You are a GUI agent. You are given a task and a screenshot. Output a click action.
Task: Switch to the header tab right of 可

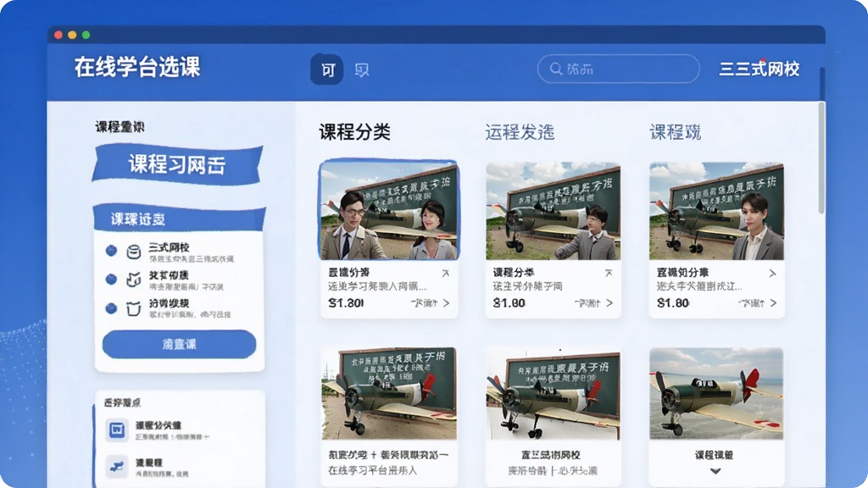361,69
